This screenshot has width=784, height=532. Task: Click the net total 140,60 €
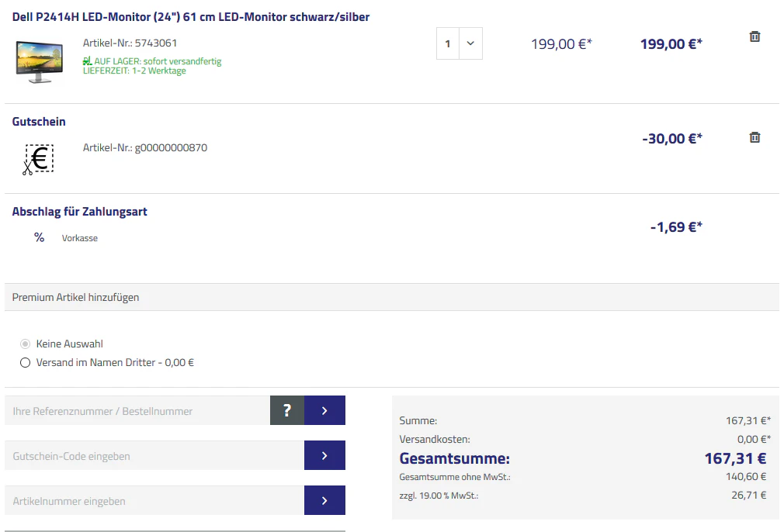(746, 477)
